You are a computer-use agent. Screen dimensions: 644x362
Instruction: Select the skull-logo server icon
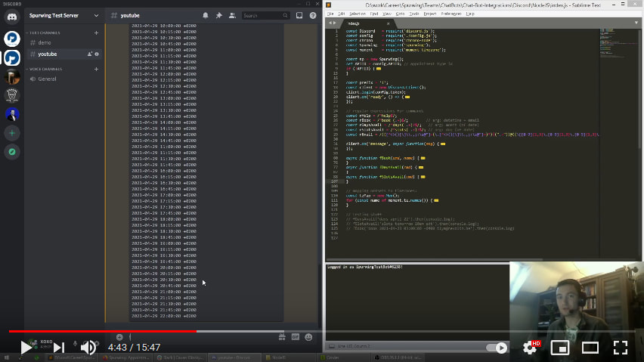pos(12,95)
